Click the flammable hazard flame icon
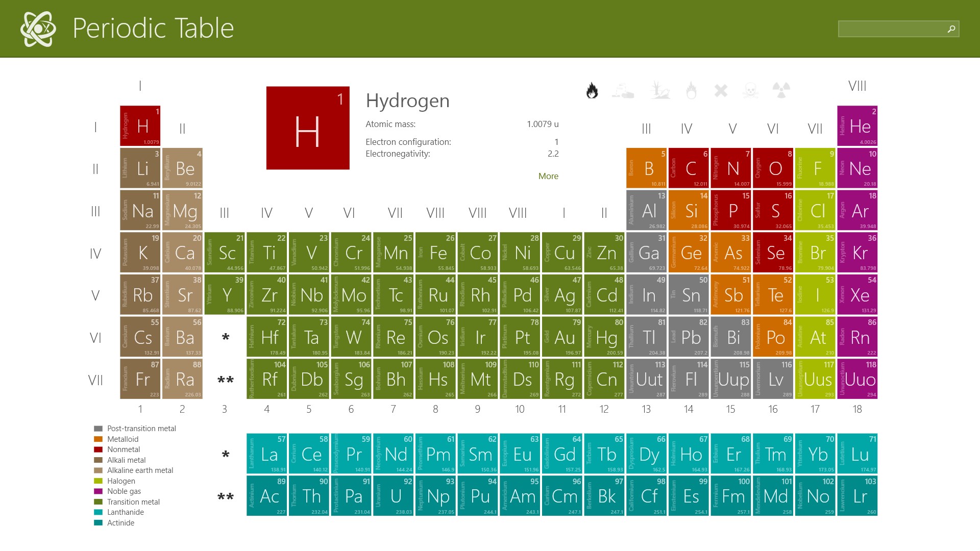Screen dimensions: 980x551 tap(592, 91)
